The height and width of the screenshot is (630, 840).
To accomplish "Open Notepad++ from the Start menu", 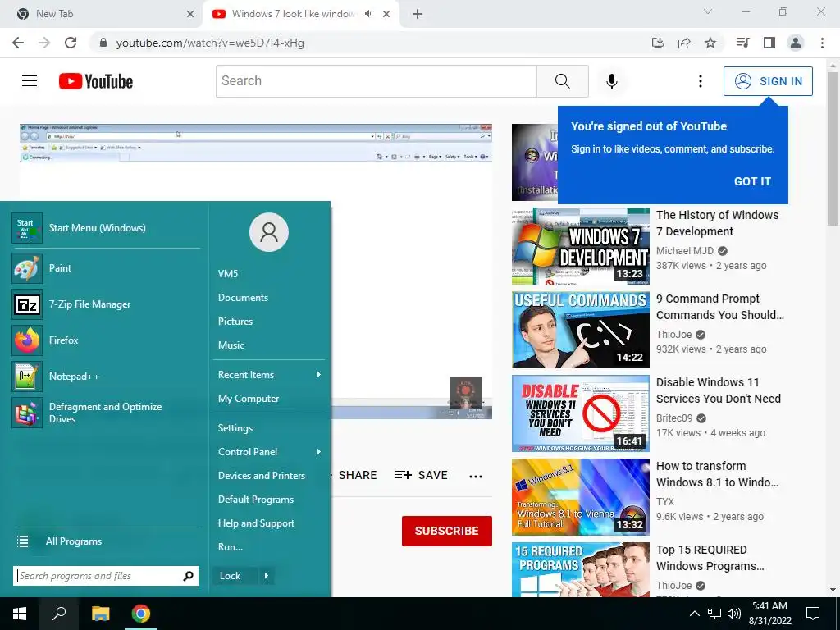I will 106,376.
